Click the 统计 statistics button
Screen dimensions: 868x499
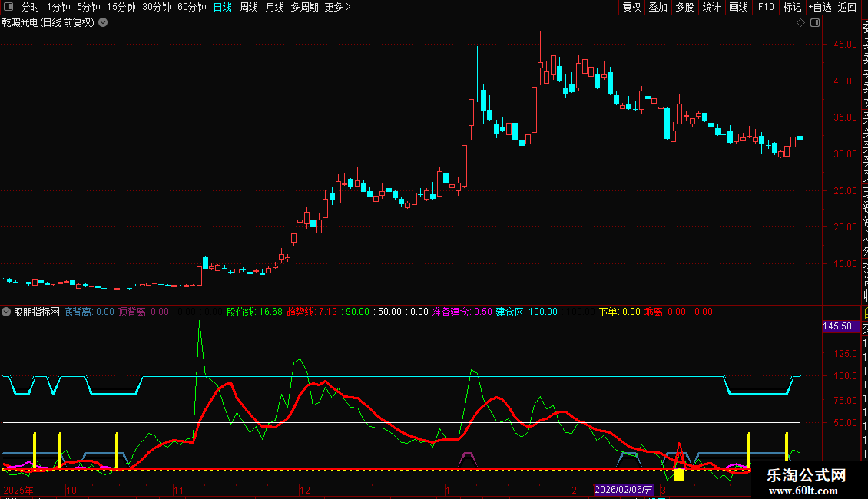(711, 7)
